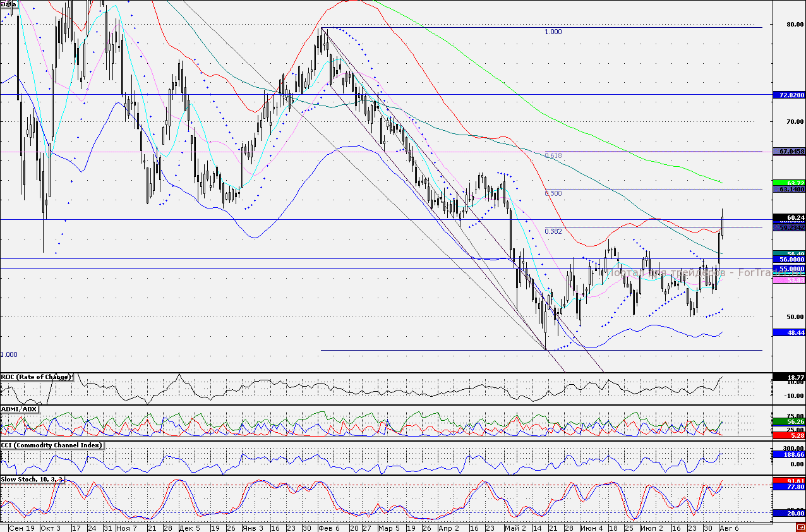
Task: Select the 0.618 Fibonacci level label
Action: coord(553,155)
